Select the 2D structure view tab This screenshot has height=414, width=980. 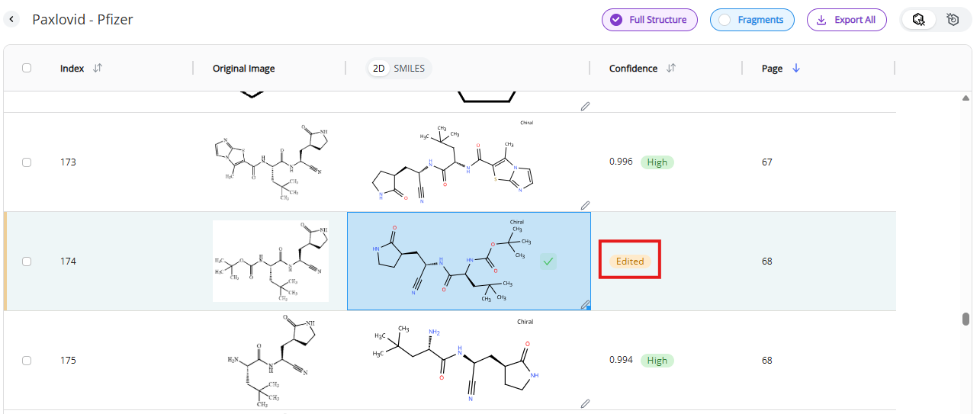[378, 69]
